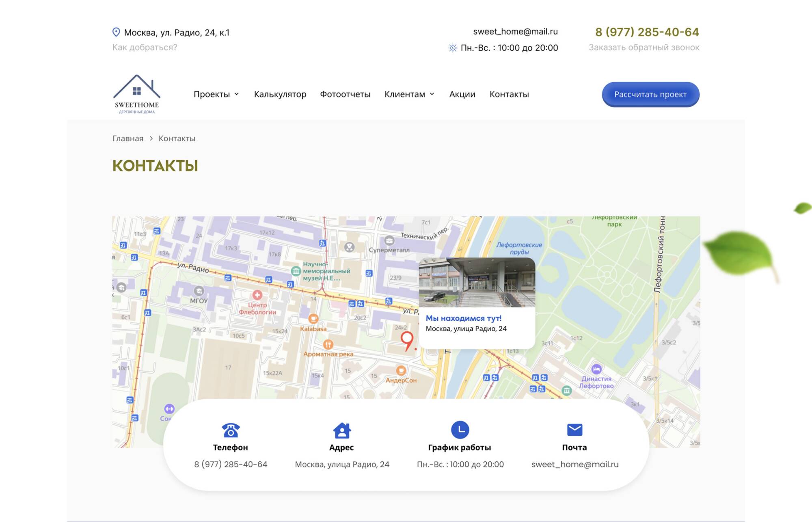Click the Как добраться? link
This screenshot has height=523, width=812.
coord(145,48)
